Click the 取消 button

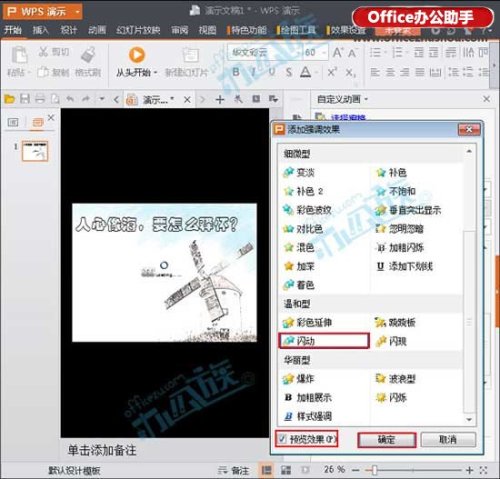[448, 440]
